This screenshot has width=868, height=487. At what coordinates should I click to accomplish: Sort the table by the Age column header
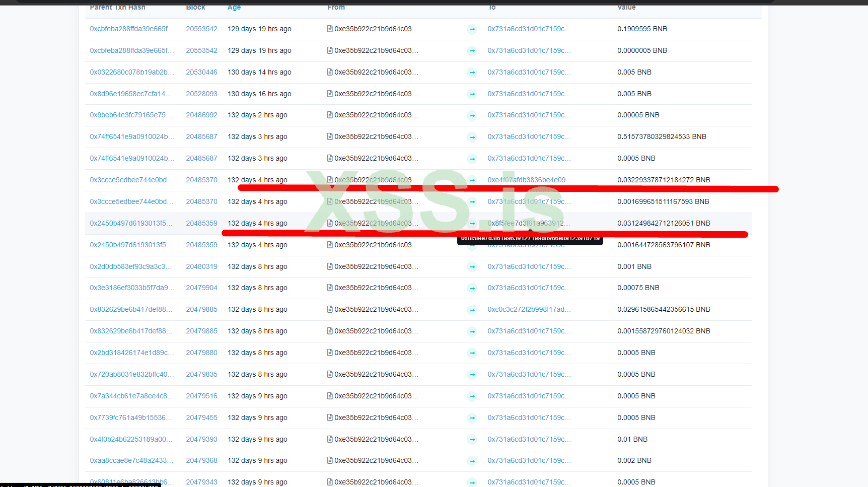click(234, 7)
